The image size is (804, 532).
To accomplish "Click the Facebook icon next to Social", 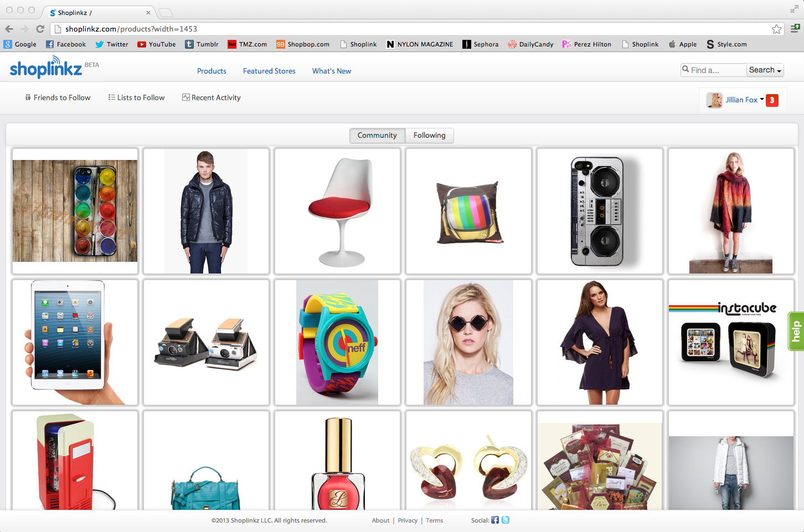I will (494, 520).
